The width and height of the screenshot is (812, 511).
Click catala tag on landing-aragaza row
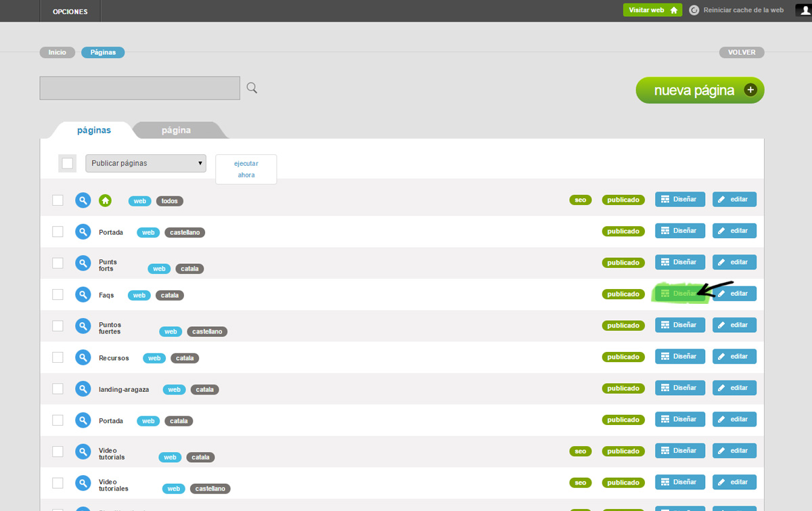click(204, 390)
